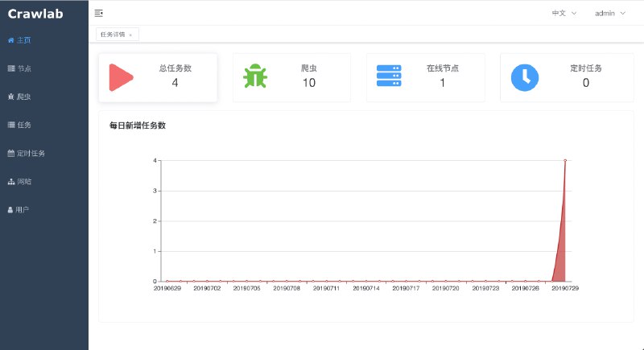Select the 任务详情 tab
This screenshot has height=350, width=644.
112,35
